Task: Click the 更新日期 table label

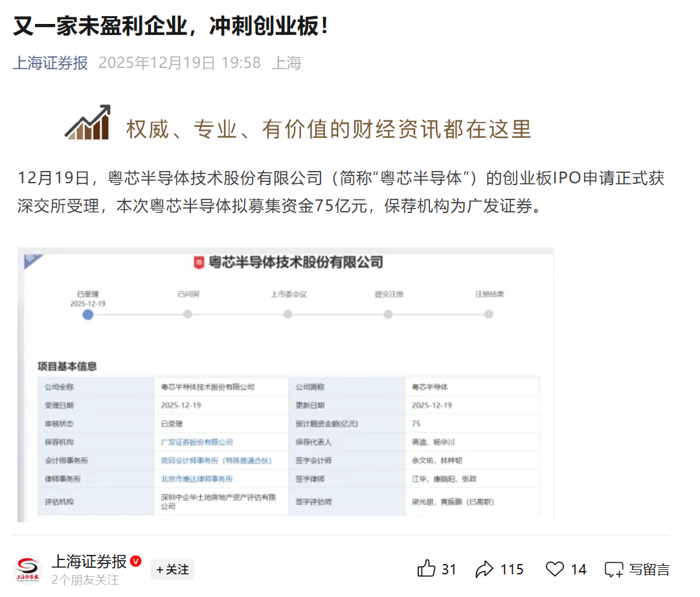Action: pyautogui.click(x=310, y=405)
